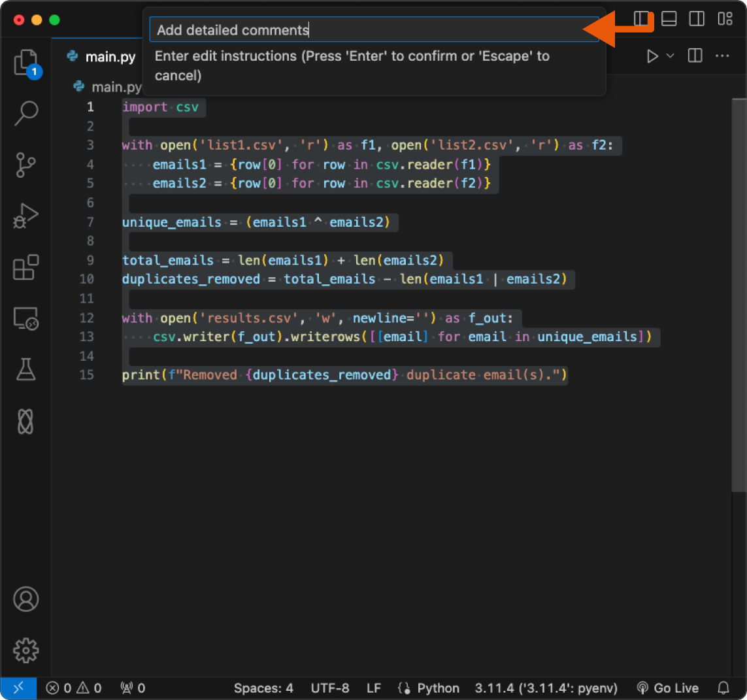Click line number 15 in gutter
This screenshot has height=700, width=747.
pyautogui.click(x=87, y=375)
